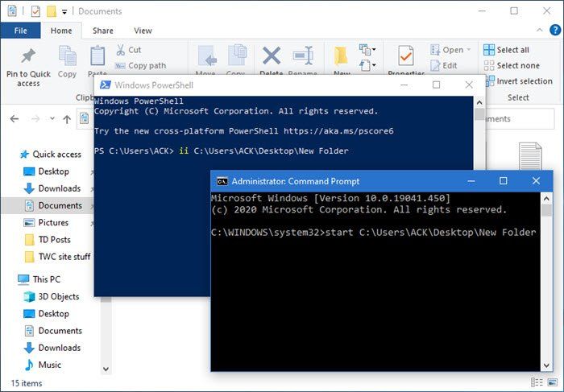Switch to large icons view in status bar
The height and width of the screenshot is (392, 564).
pyautogui.click(x=552, y=382)
